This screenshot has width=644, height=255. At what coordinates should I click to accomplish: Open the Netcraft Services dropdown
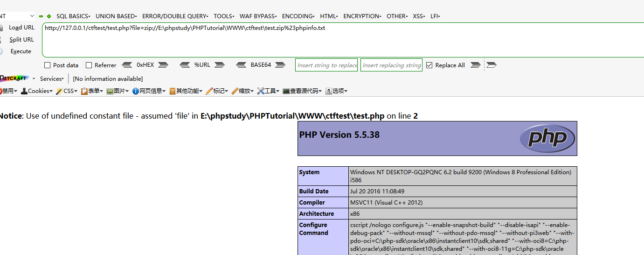pos(52,79)
